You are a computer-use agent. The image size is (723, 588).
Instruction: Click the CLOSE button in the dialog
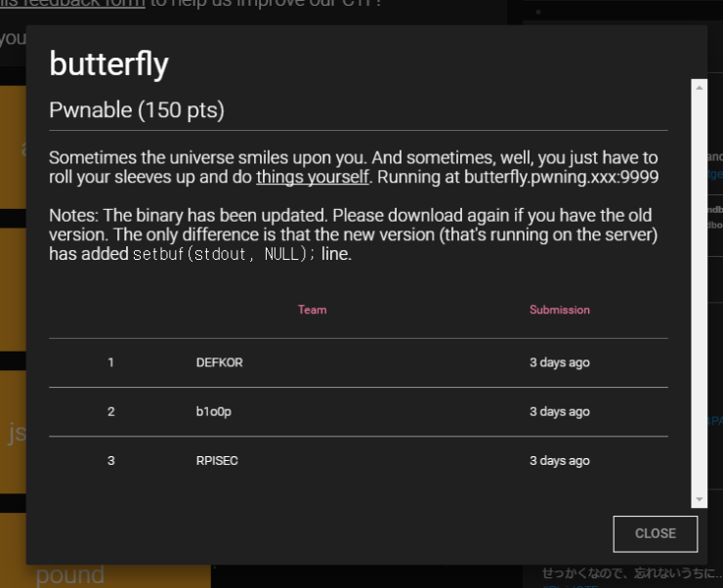(655, 533)
